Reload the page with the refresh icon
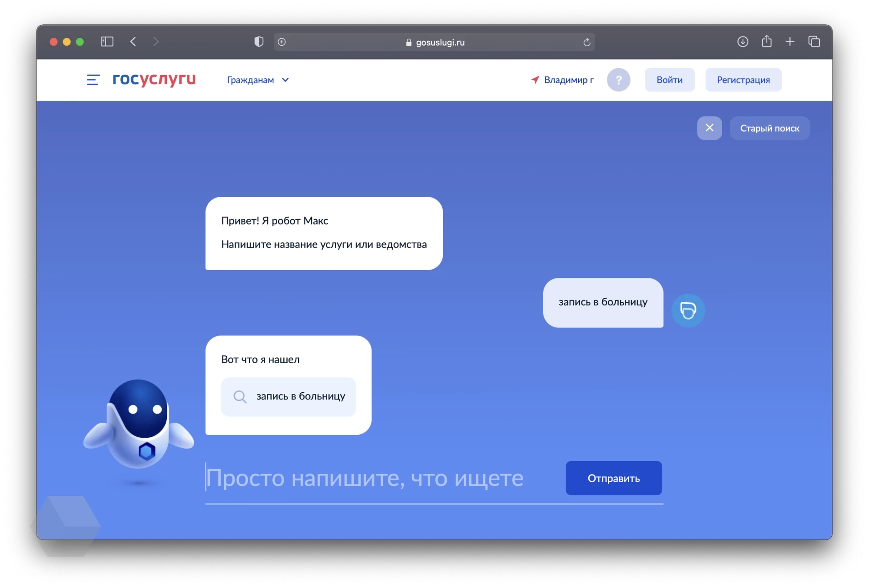Viewport: 869px width, 588px height. pos(587,42)
